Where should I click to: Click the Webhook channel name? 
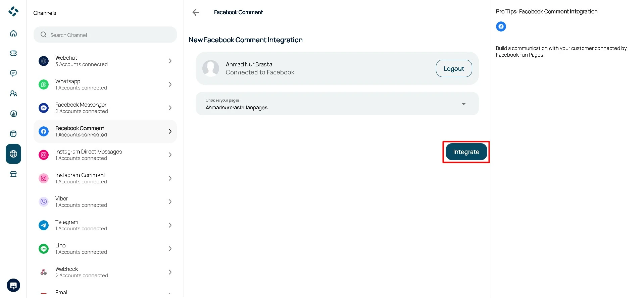66,269
